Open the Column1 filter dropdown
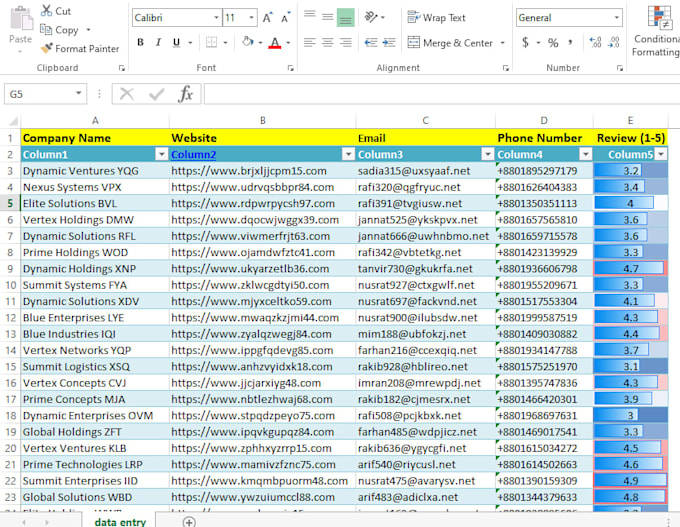This screenshot has width=680, height=527. pos(161,154)
